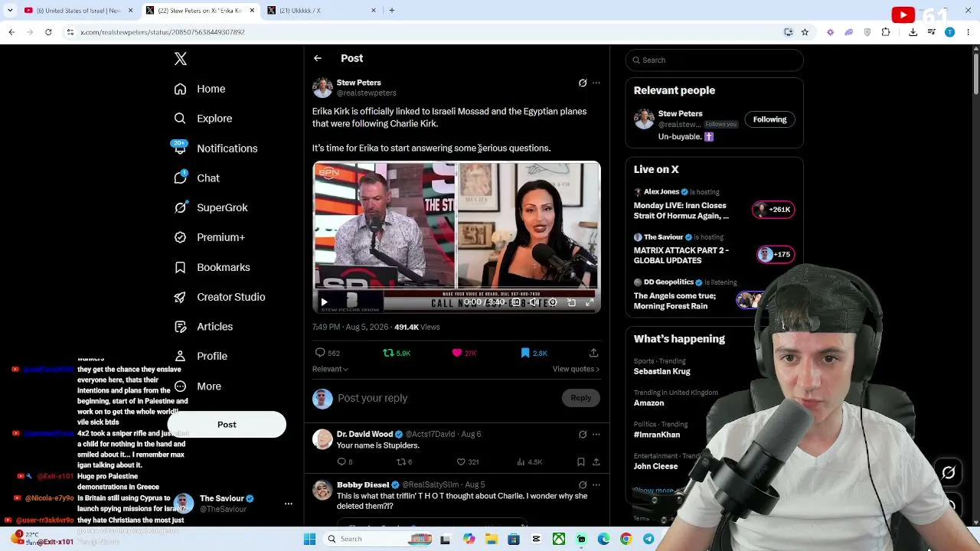
Task: Bookmark this page with the star icon
Action: (805, 32)
